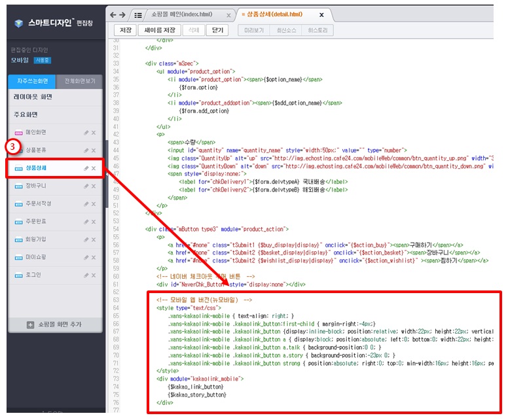Open 히스토리 history
Viewport: 508px width, 420px height.
(x=317, y=30)
